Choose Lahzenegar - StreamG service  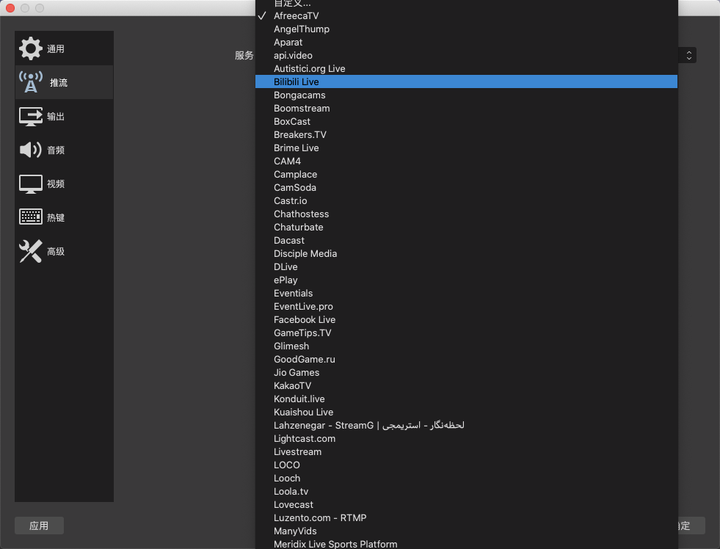[466, 426]
